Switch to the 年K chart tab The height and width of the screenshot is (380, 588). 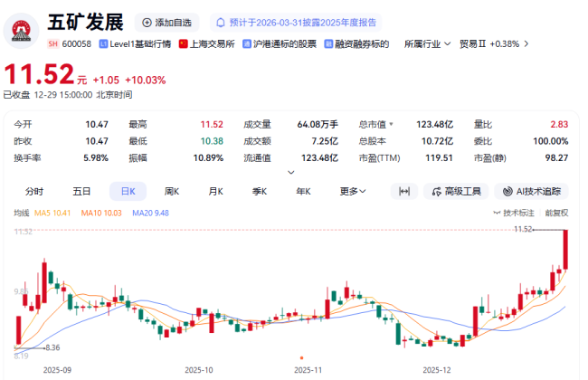(x=303, y=191)
